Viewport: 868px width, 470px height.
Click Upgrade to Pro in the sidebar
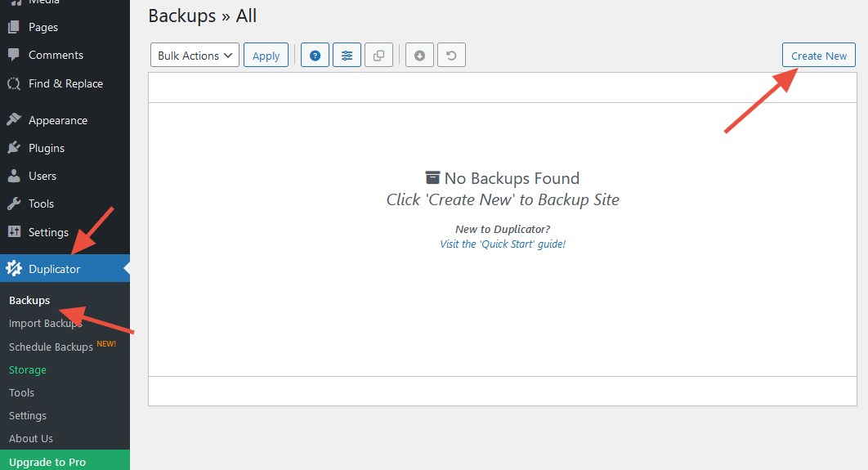tap(47, 462)
